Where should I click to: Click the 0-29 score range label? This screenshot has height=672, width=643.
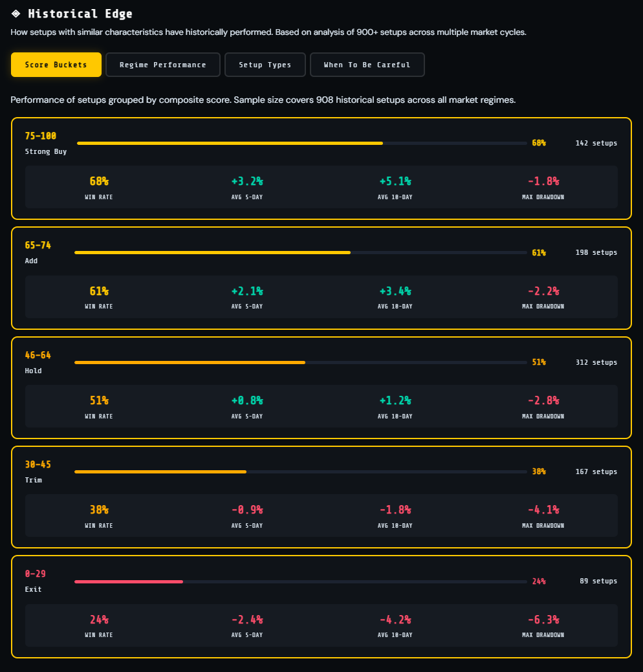coord(35,574)
